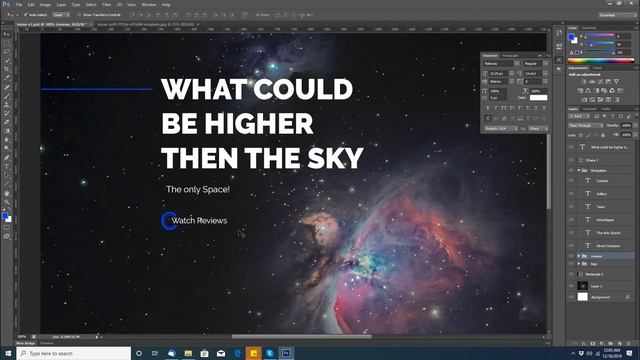This screenshot has height=360, width=640.
Task: Select the Brush tool
Action: (7, 96)
